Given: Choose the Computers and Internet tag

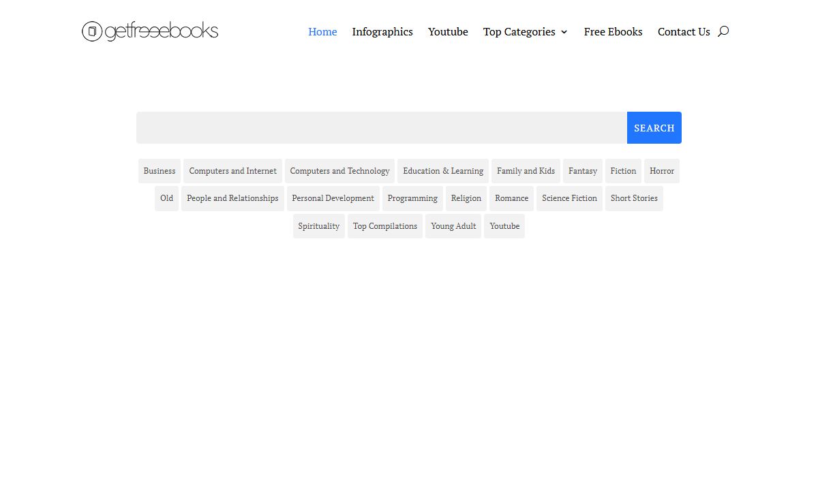Looking at the screenshot, I should [232, 171].
